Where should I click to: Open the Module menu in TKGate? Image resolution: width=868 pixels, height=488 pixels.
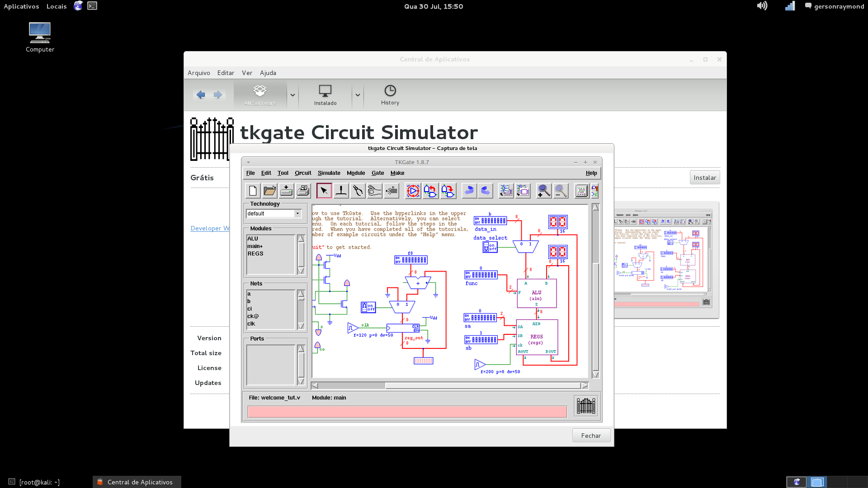coord(356,173)
